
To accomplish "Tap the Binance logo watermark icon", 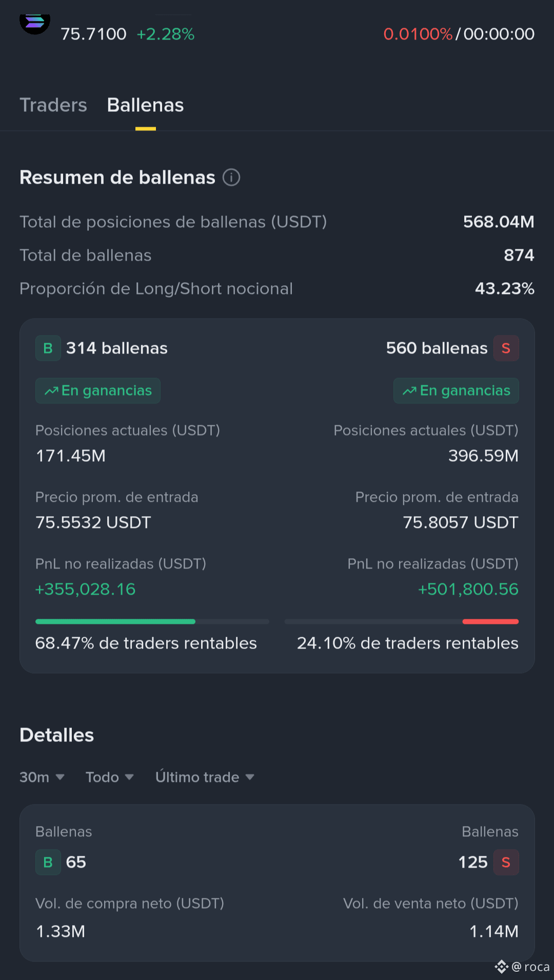I will (x=501, y=967).
